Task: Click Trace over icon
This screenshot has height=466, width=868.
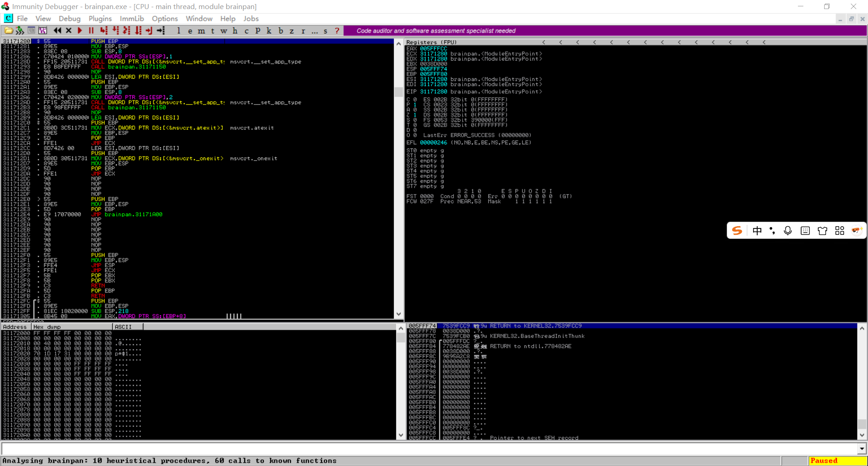Action: point(138,30)
